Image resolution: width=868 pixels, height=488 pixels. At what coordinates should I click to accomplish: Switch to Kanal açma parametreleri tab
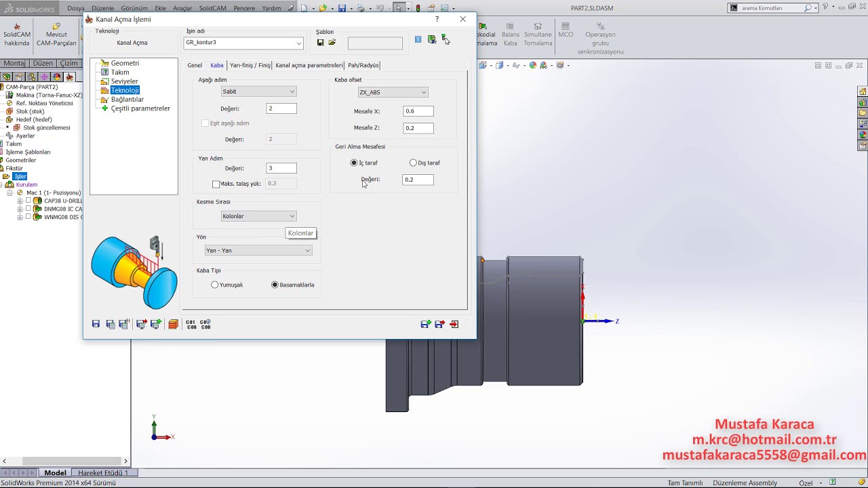point(309,65)
